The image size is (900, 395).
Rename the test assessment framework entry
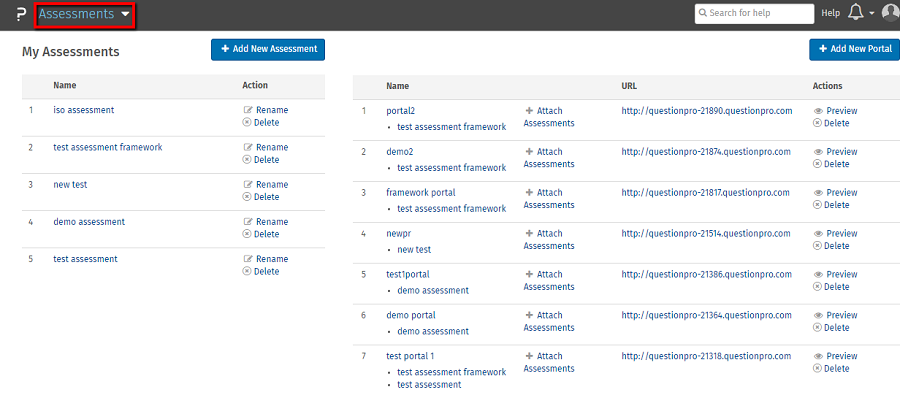point(266,148)
